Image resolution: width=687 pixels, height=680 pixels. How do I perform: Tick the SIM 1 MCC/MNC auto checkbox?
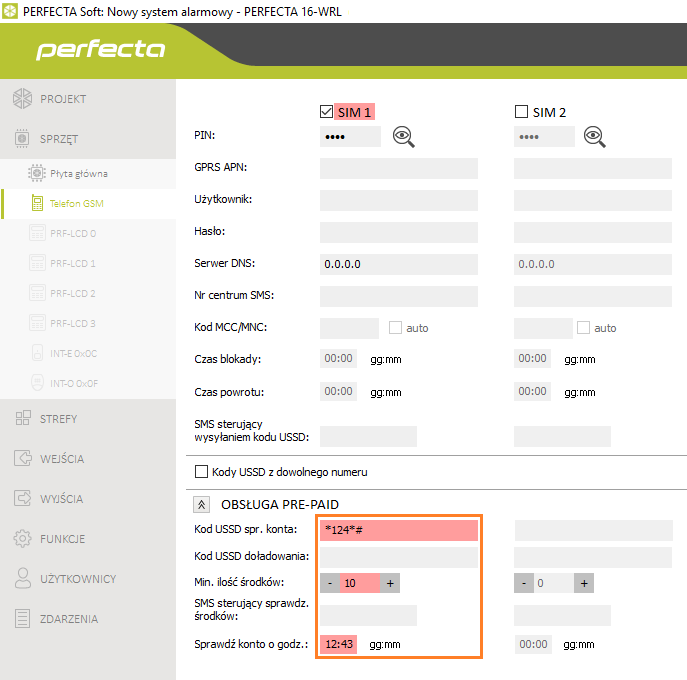(x=395, y=327)
